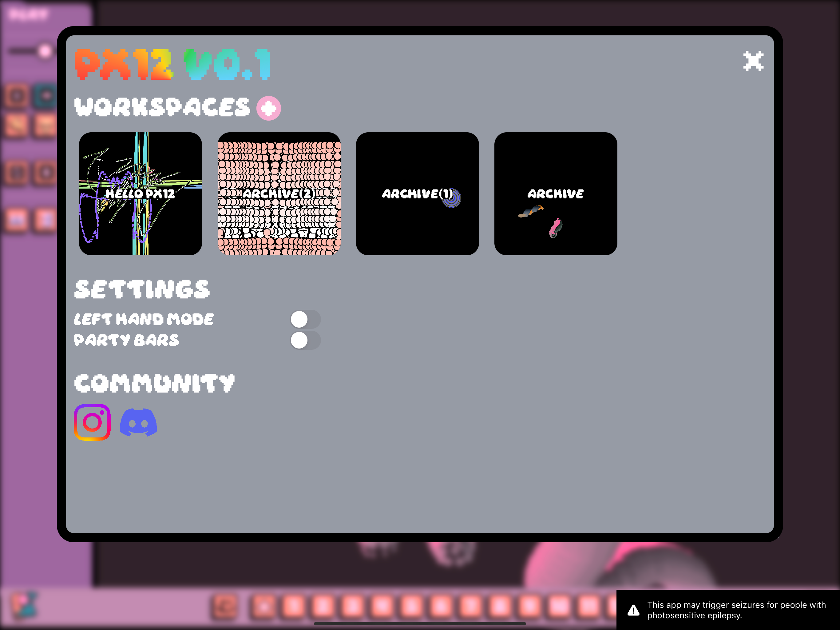Screen dimensions: 840x630
Task: Load the Archive workspace with brush strokes
Action: 556,193
